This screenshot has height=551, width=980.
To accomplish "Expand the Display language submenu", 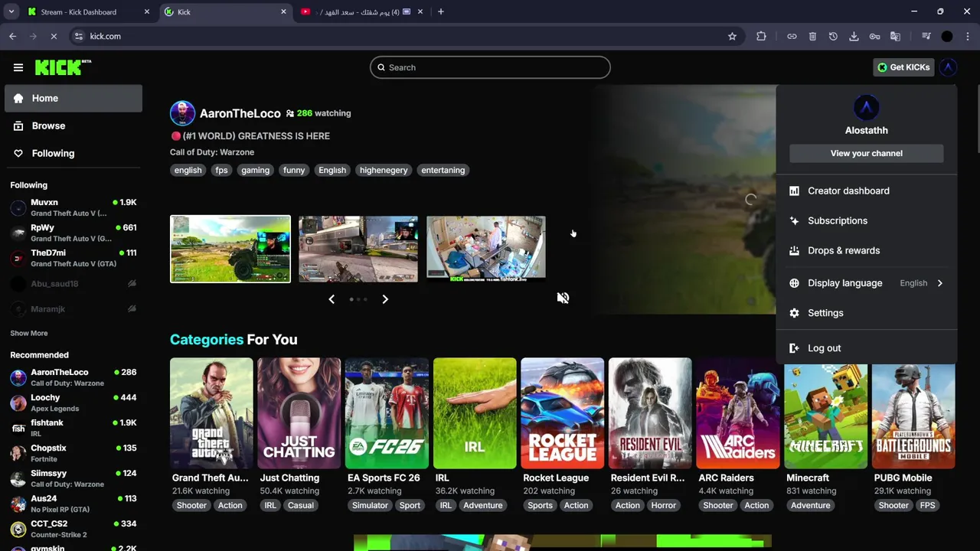I will coord(866,283).
